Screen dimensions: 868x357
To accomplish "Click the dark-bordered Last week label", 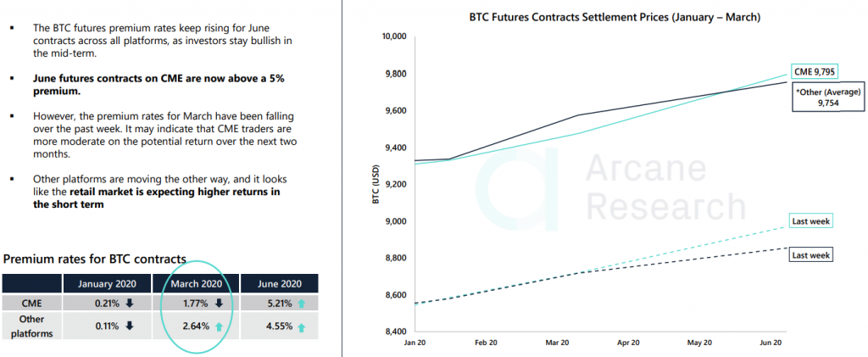I will point(810,254).
